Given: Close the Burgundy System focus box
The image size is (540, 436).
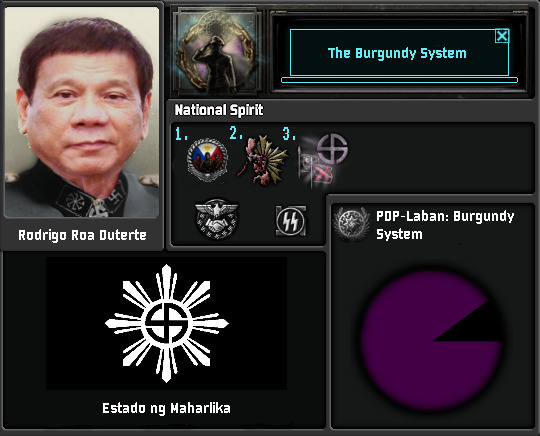Looking at the screenshot, I should point(502,36).
